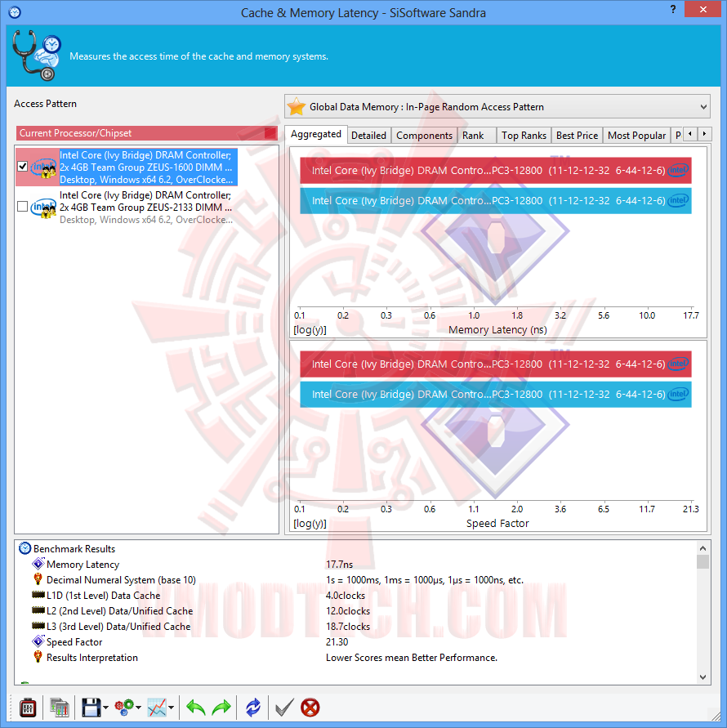Open the copy charts icon
The image size is (727, 728).
(60, 708)
